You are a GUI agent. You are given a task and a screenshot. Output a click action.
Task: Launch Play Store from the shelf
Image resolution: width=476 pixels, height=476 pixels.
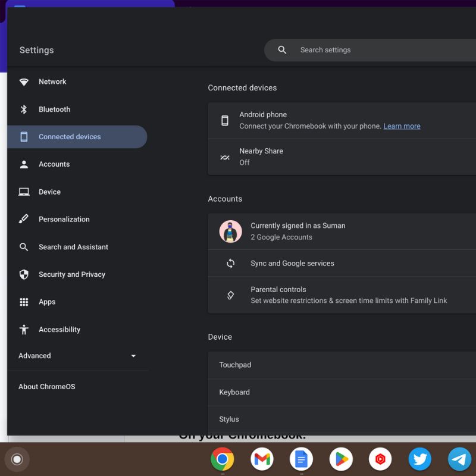pos(341,459)
